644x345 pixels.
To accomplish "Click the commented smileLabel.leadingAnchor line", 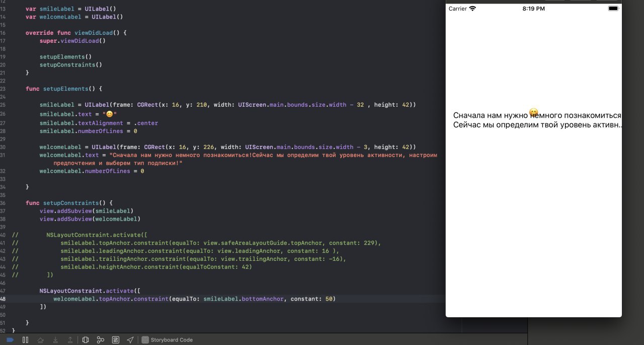I will pyautogui.click(x=200, y=251).
